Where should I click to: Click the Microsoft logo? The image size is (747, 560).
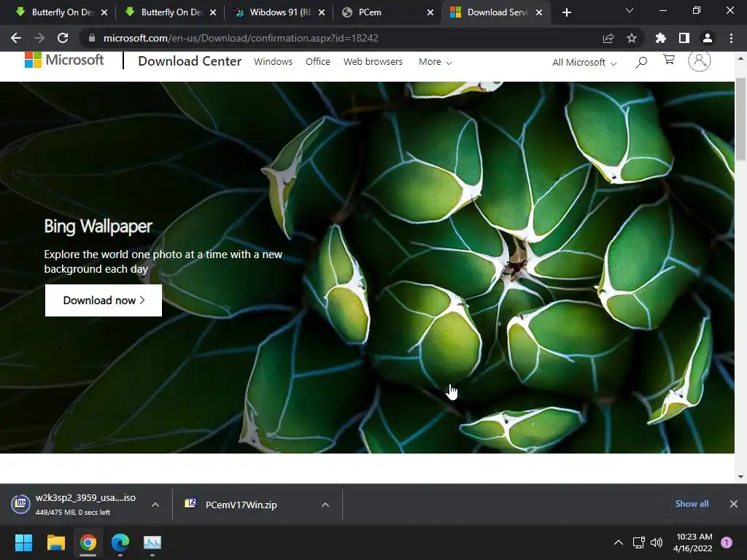point(64,60)
